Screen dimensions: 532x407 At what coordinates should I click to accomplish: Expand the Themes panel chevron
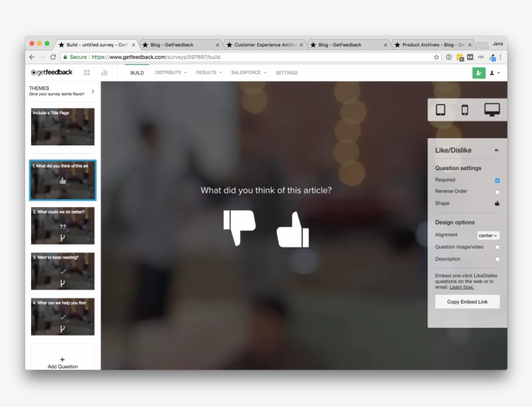click(x=93, y=92)
